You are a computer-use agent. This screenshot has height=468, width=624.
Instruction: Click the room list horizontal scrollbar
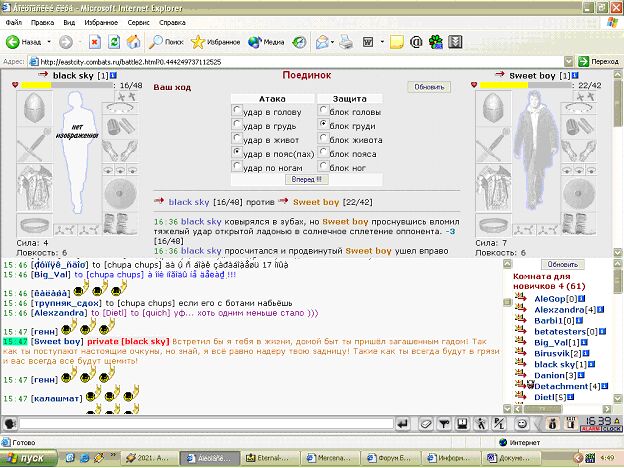tap(561, 409)
